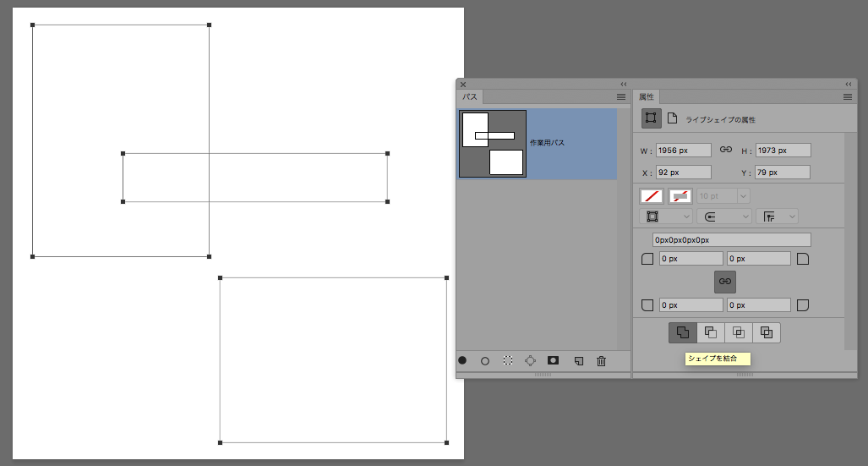Click シェイプを結合 combine shapes icon

click(x=683, y=332)
